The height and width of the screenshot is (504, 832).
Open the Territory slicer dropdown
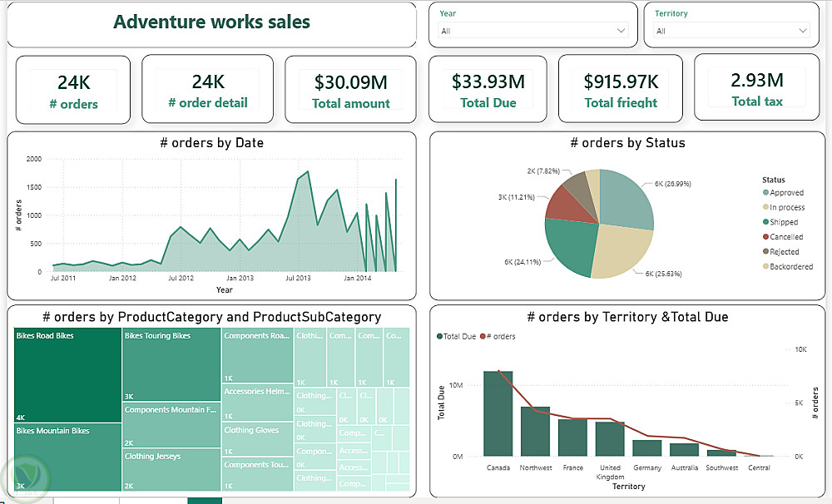802,31
